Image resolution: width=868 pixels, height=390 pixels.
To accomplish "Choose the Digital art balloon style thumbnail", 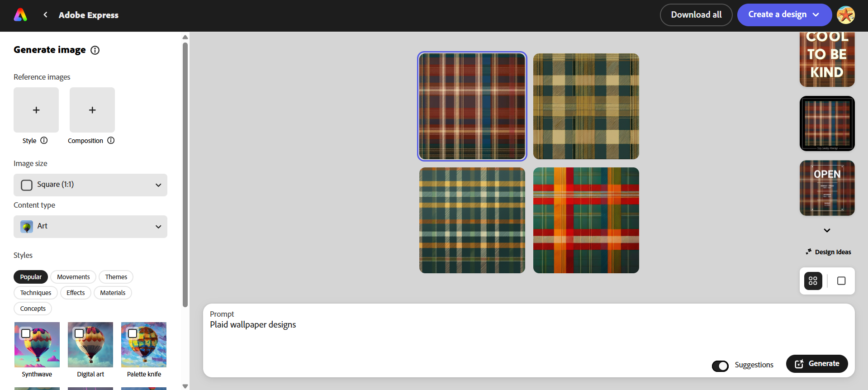I will pyautogui.click(x=90, y=345).
